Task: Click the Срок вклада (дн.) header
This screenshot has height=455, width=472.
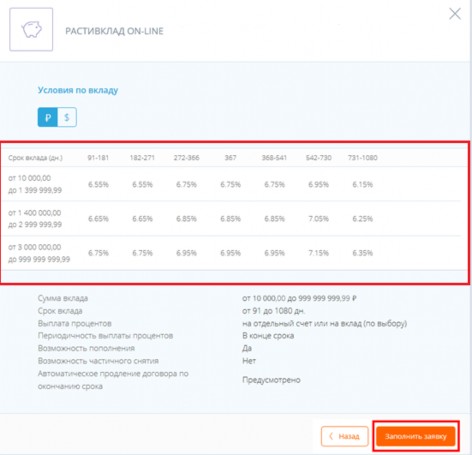Action: (35, 158)
